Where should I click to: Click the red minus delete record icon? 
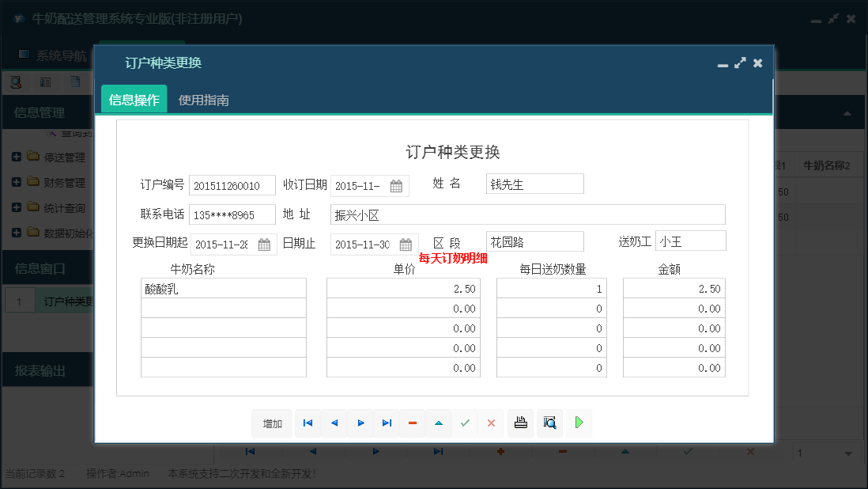pyautogui.click(x=413, y=423)
